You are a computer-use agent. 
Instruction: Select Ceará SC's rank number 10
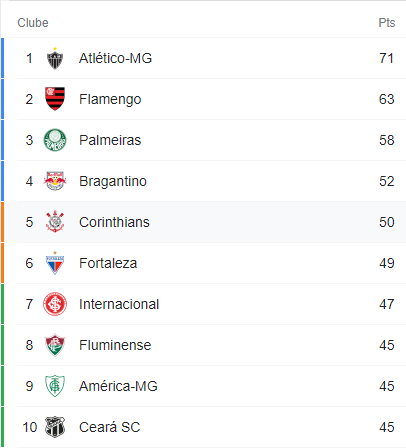(29, 427)
